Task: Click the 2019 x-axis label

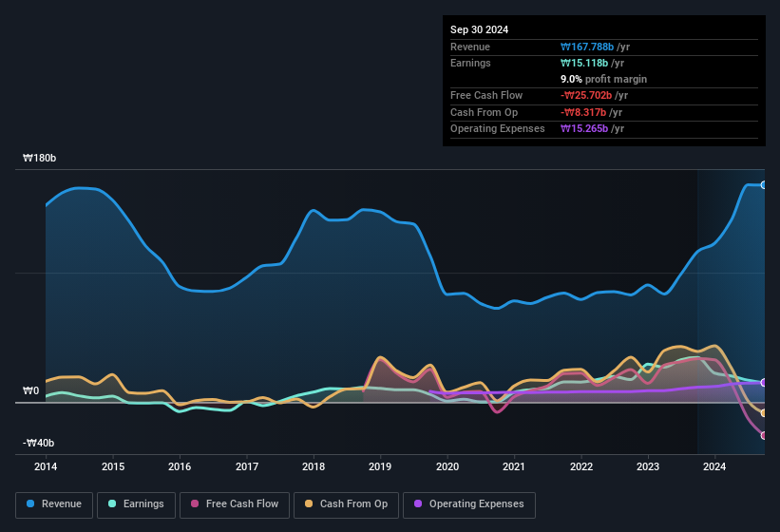Action: click(380, 466)
